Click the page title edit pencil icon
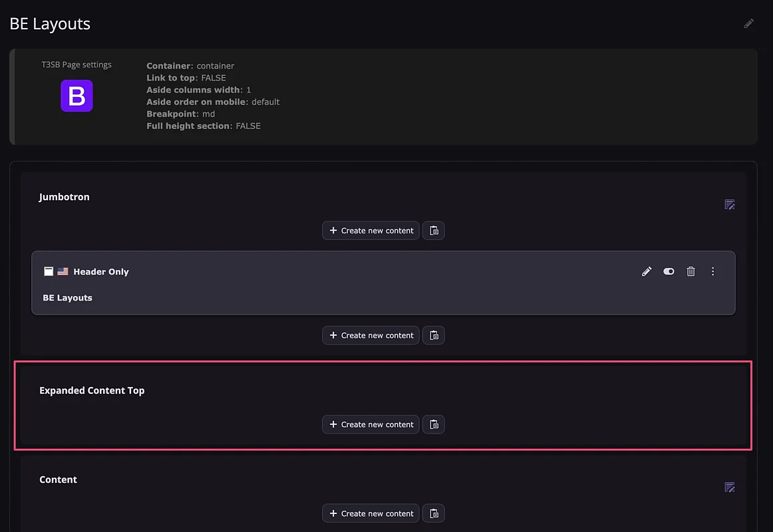The width and height of the screenshot is (773, 532). pos(748,24)
